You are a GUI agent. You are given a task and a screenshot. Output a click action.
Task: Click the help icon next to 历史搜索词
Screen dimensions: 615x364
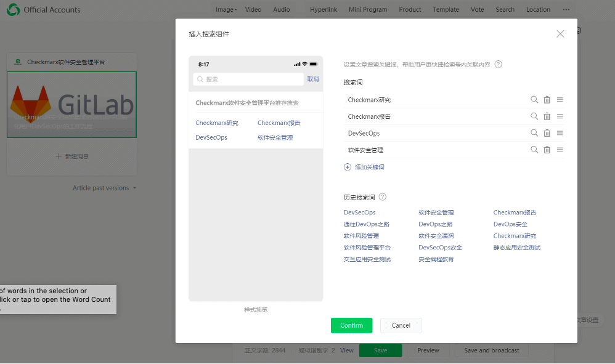click(x=383, y=196)
